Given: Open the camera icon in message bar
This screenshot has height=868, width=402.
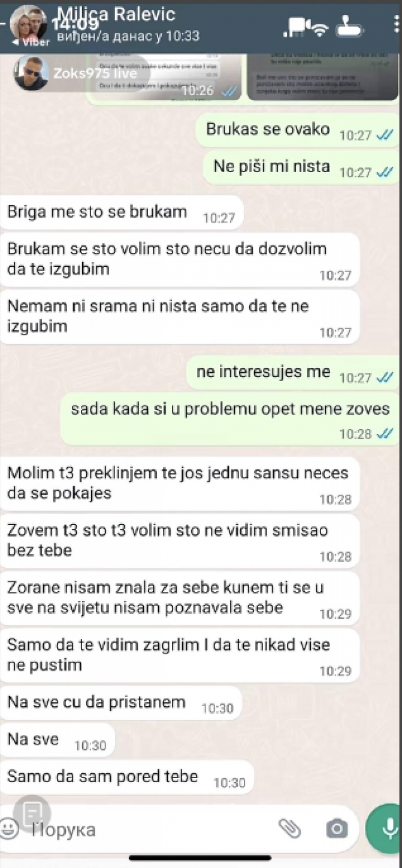Looking at the screenshot, I should [x=337, y=829].
